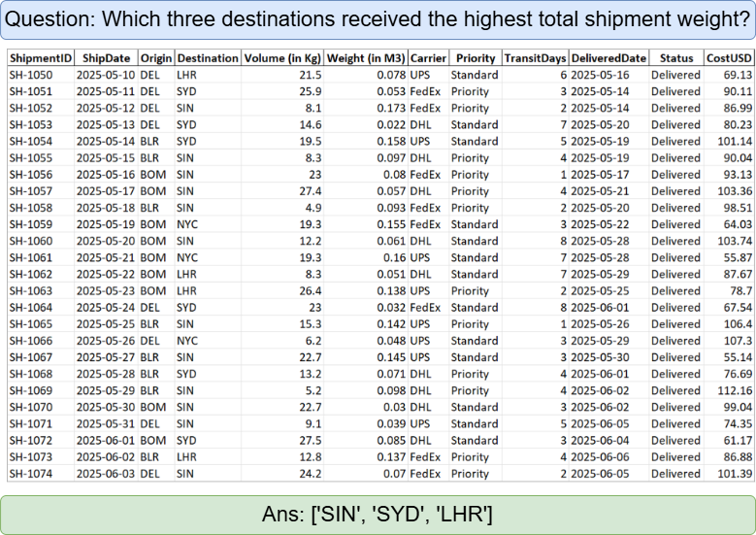
Task: Select shipment ID cell SH-1074
Action: tap(31, 474)
